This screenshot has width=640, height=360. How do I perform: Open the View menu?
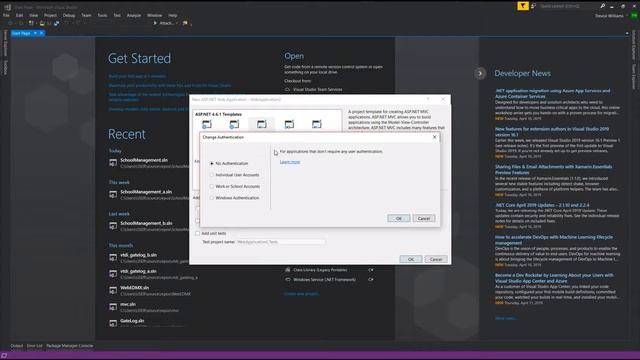coord(33,16)
